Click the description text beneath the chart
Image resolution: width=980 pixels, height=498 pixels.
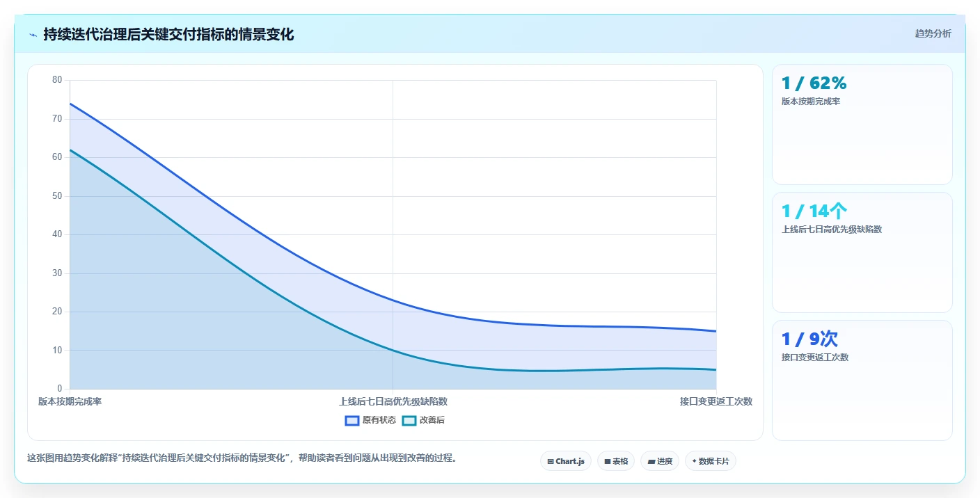coord(242,458)
